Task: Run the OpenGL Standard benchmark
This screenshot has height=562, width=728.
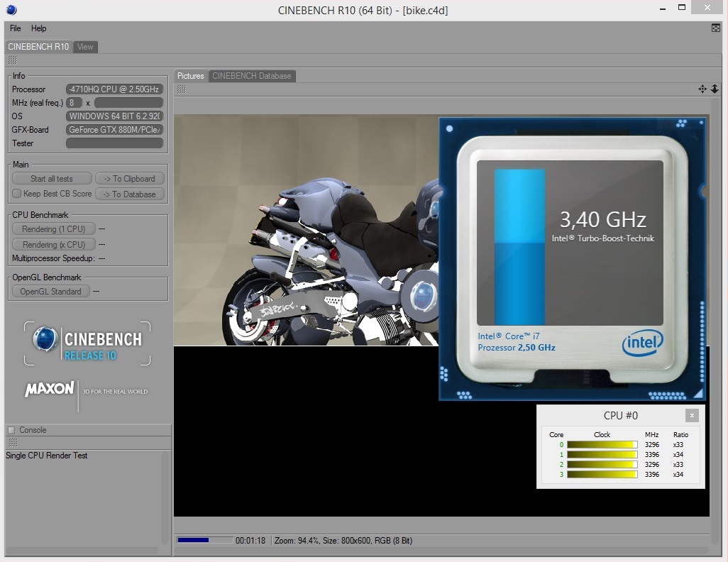Action: (x=50, y=291)
